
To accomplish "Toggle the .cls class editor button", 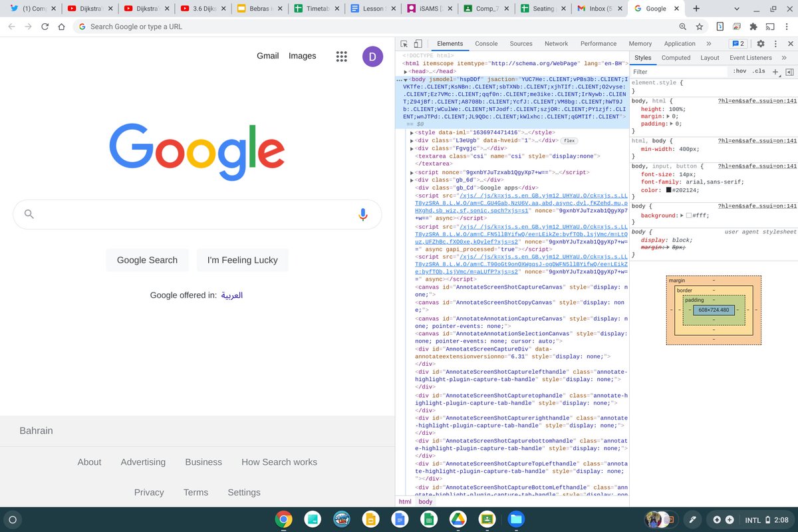I will 759,71.
